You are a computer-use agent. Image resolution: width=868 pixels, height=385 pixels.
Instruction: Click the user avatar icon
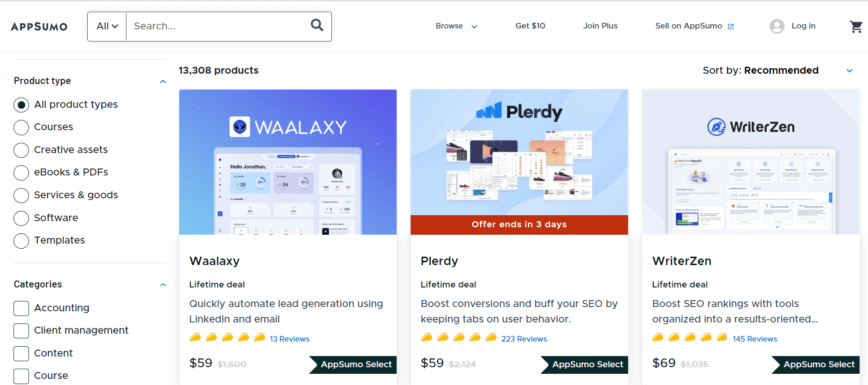click(x=777, y=26)
